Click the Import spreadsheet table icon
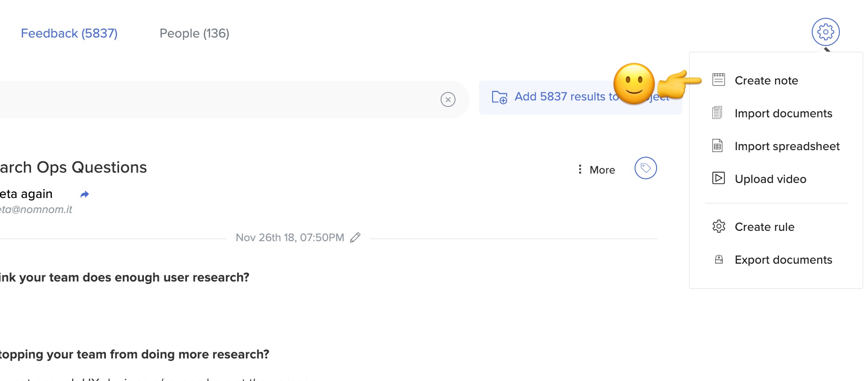Screen dimensions: 868x381 (x=718, y=145)
